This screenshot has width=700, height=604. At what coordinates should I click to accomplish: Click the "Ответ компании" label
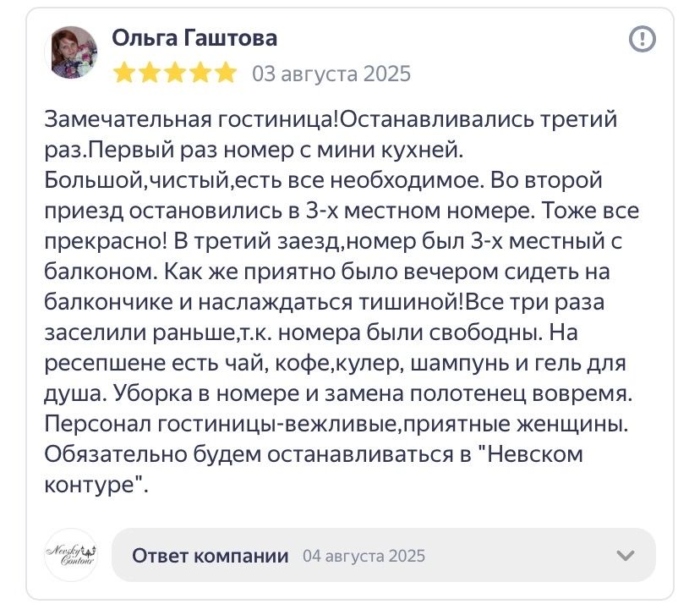click(x=211, y=556)
